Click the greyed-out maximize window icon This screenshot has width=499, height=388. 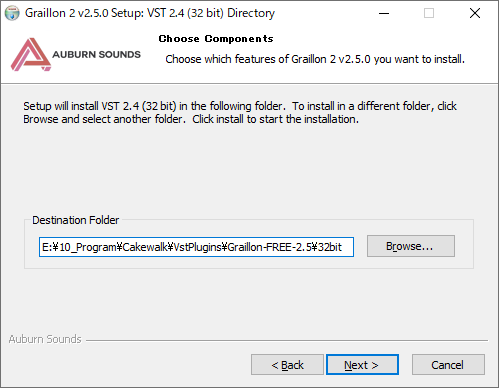click(429, 13)
